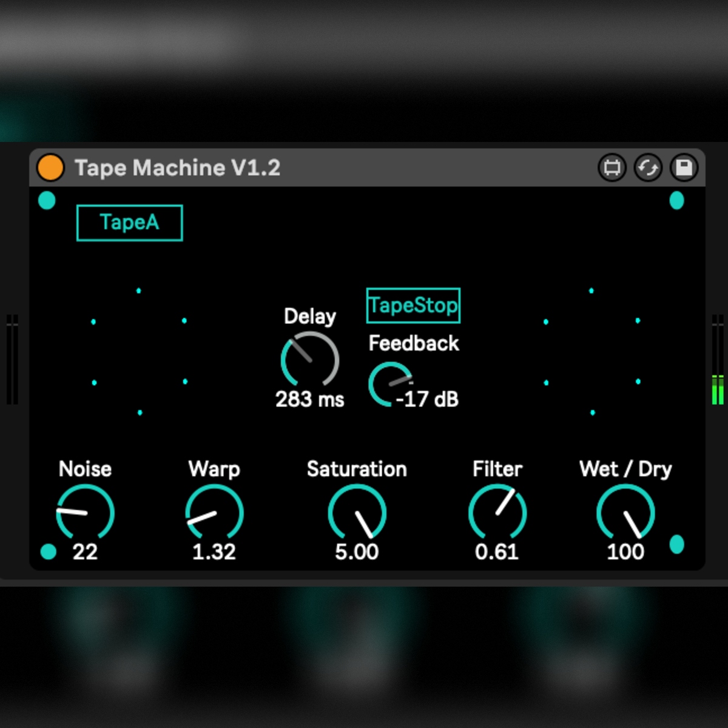The height and width of the screenshot is (728, 728).
Task: Click the hot-swap preset circular arrows icon
Action: [x=648, y=167]
